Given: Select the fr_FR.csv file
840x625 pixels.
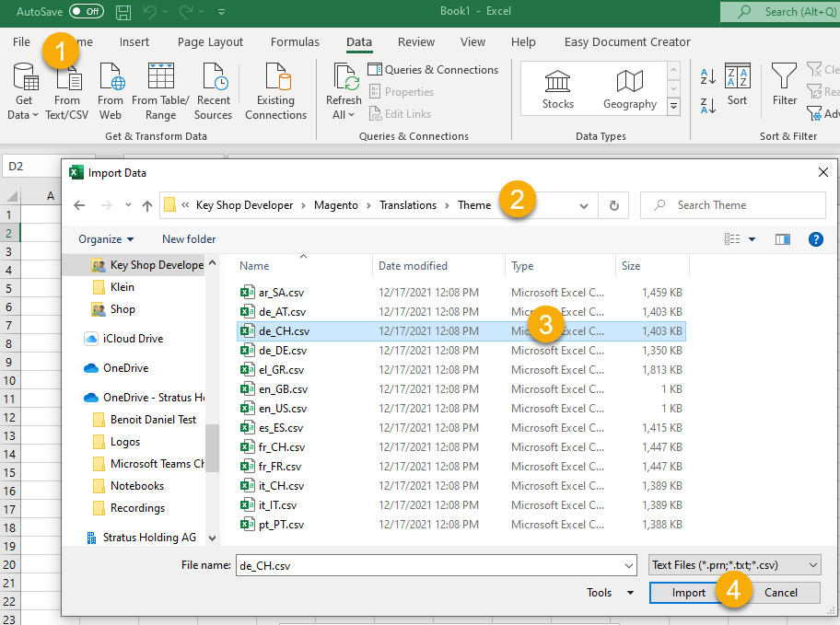Looking at the screenshot, I should coord(282,467).
